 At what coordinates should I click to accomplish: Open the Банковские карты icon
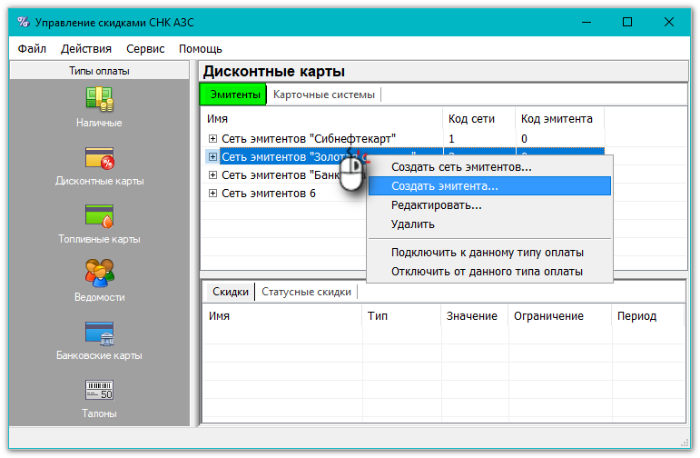pos(99,332)
